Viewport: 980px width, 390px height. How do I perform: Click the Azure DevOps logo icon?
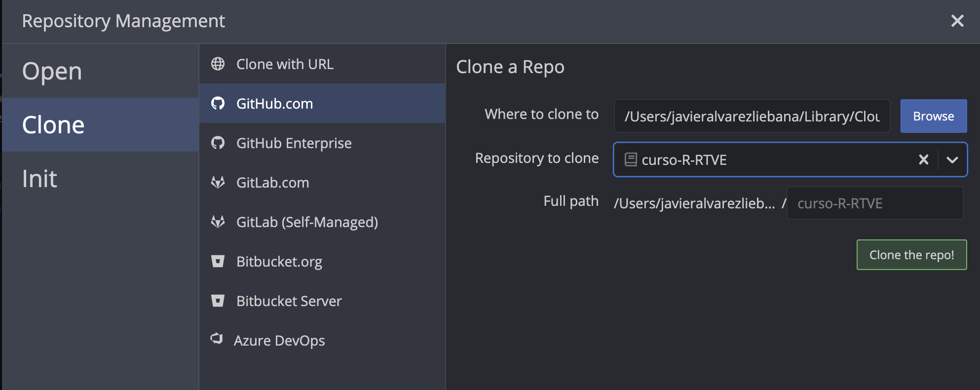(x=217, y=339)
